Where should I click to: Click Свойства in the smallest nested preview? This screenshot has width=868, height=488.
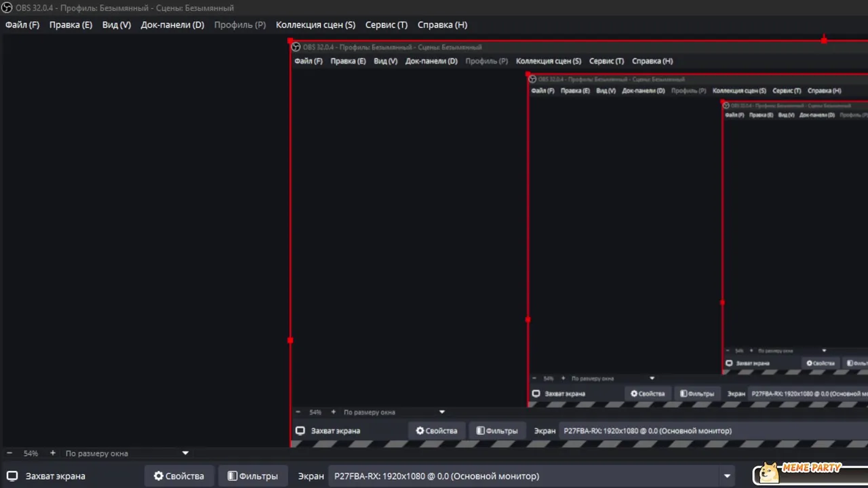point(821,363)
